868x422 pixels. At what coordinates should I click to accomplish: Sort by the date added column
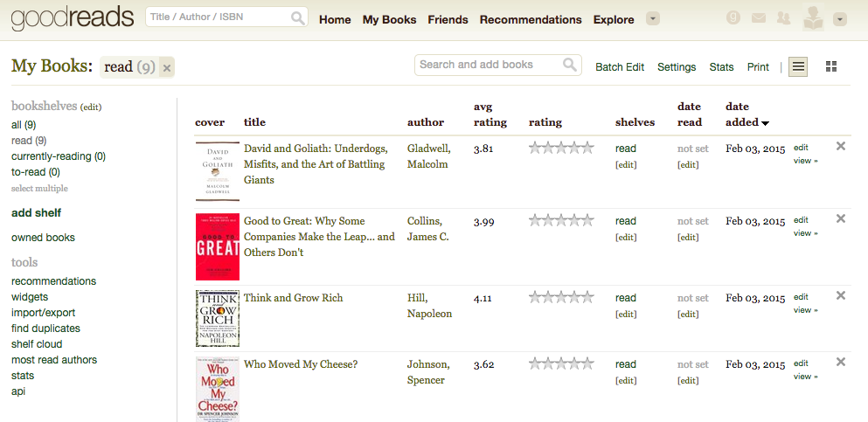pos(746,114)
